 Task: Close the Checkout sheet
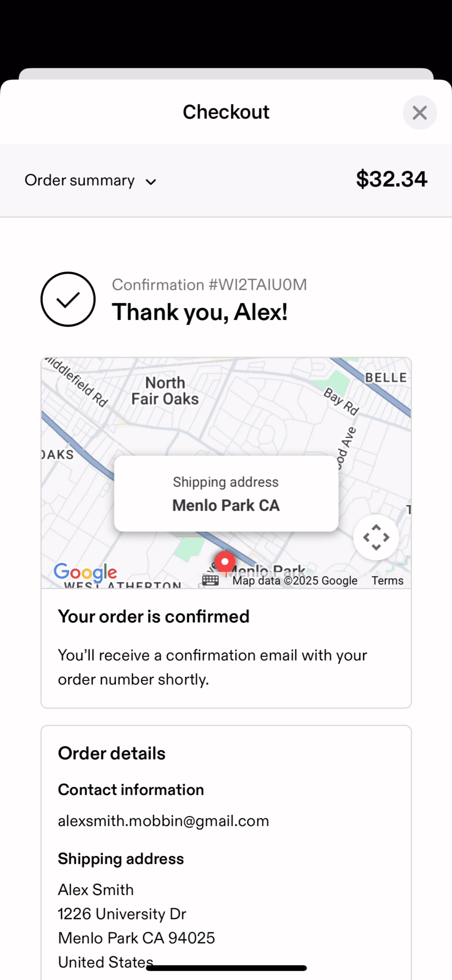coord(419,113)
